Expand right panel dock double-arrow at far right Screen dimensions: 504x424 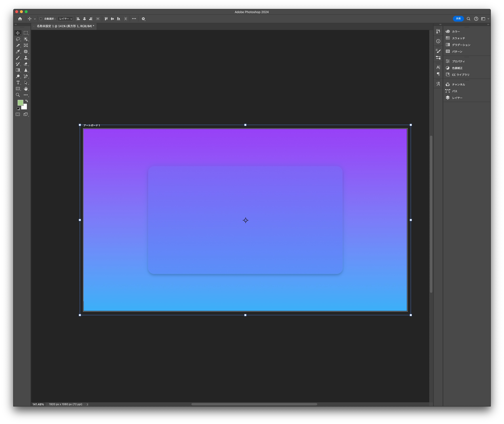(x=488, y=25)
